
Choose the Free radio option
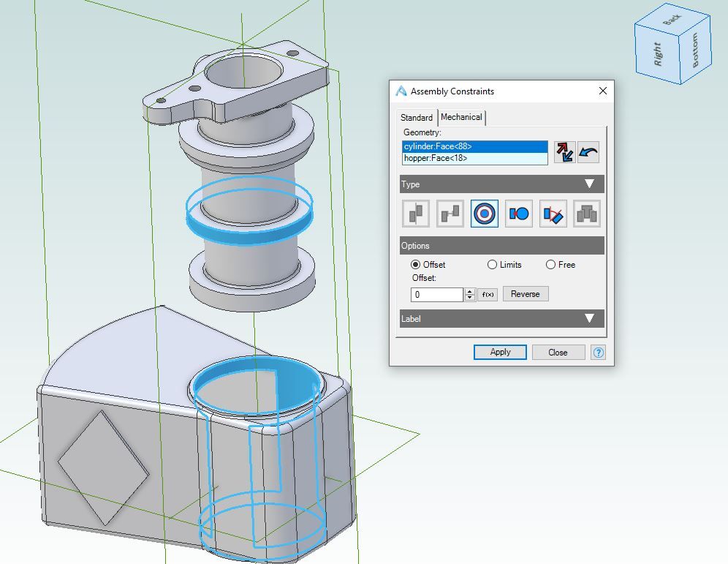click(550, 264)
